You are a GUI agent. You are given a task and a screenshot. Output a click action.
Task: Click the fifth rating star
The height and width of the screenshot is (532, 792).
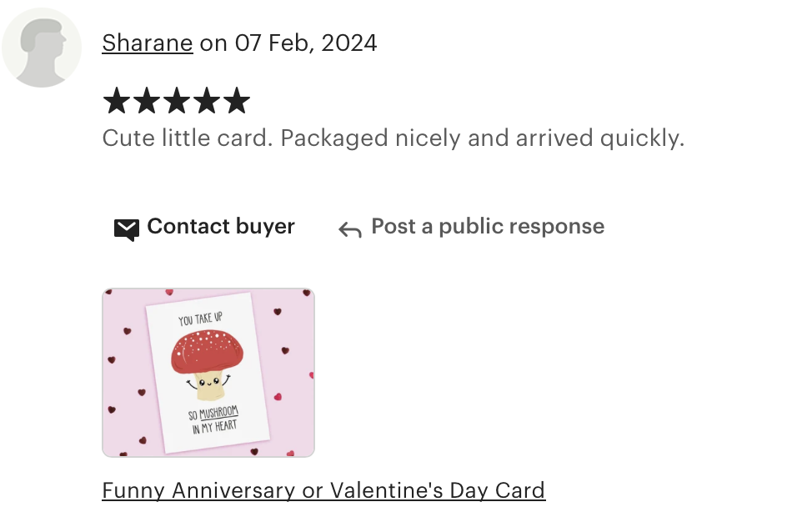tap(237, 100)
